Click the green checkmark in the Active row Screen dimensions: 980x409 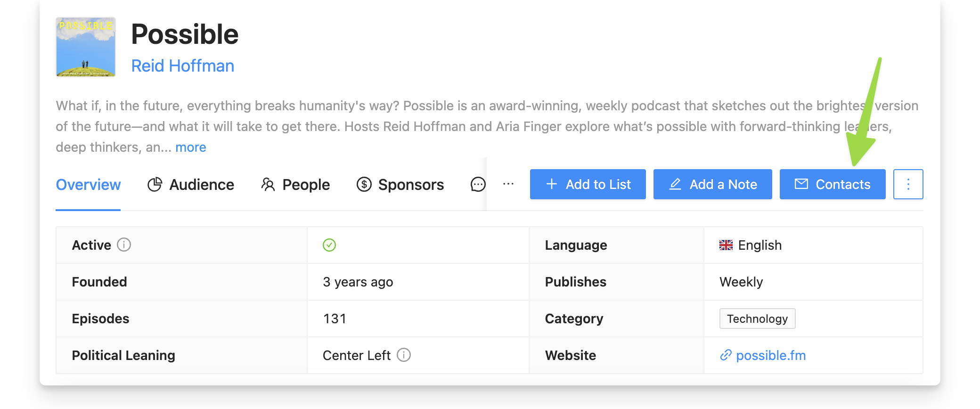point(329,245)
